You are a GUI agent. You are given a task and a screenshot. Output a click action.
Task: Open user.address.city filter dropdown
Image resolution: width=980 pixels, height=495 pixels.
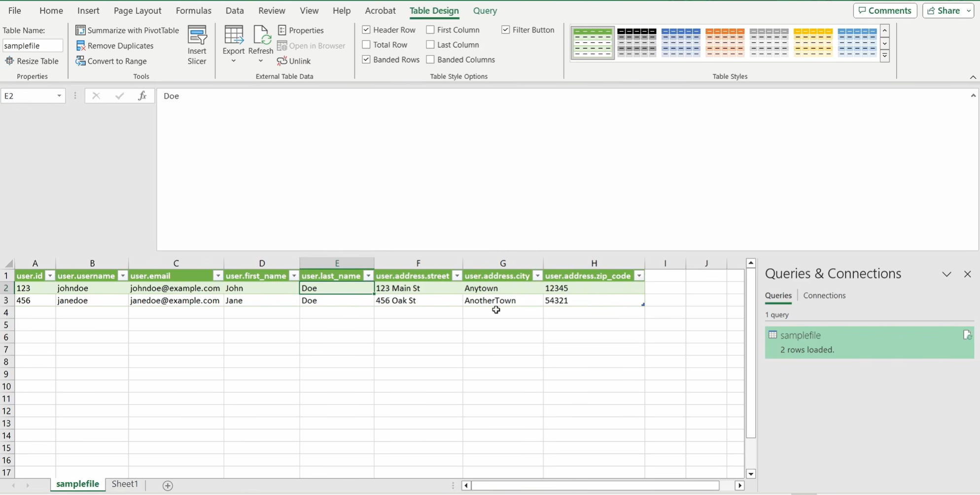coord(537,276)
